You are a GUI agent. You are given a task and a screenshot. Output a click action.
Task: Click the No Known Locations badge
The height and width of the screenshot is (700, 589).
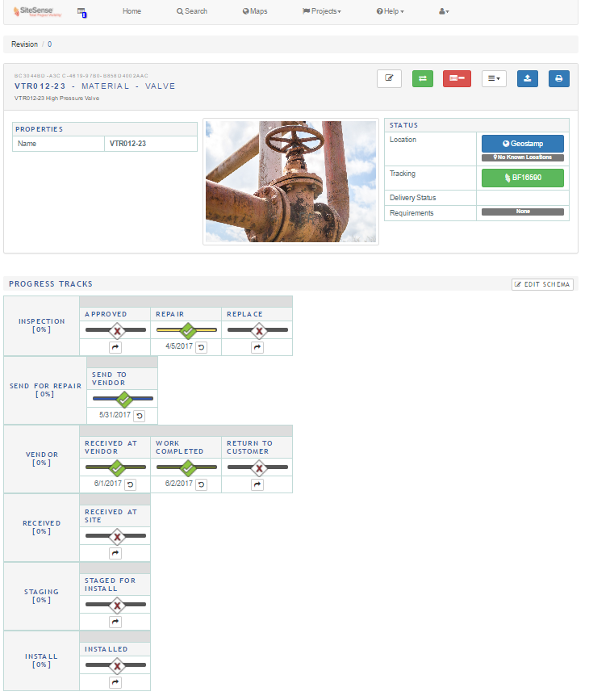[523, 157]
